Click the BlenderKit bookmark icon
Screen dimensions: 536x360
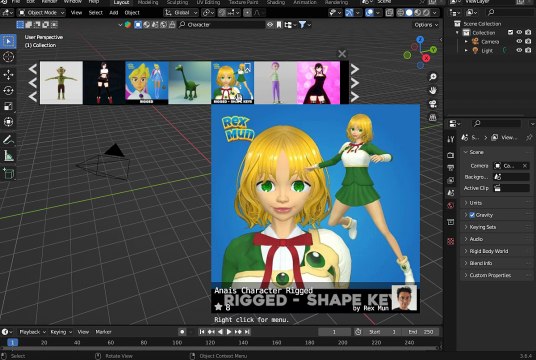click(x=279, y=25)
